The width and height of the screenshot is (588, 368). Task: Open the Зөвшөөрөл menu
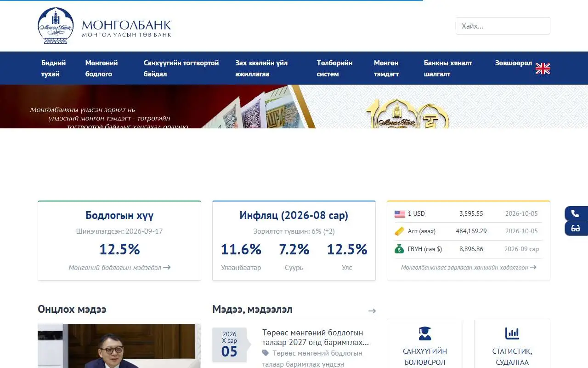[x=513, y=63]
